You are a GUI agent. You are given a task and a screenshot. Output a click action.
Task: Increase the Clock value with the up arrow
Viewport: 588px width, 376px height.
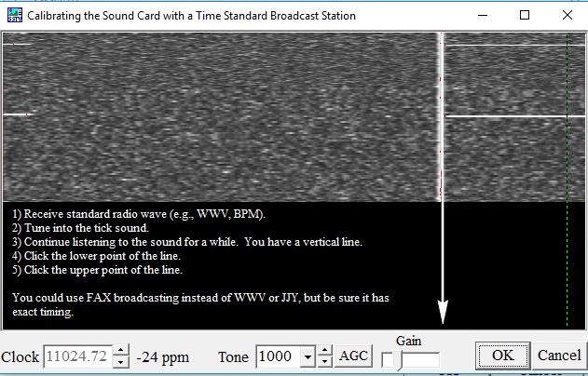click(121, 350)
